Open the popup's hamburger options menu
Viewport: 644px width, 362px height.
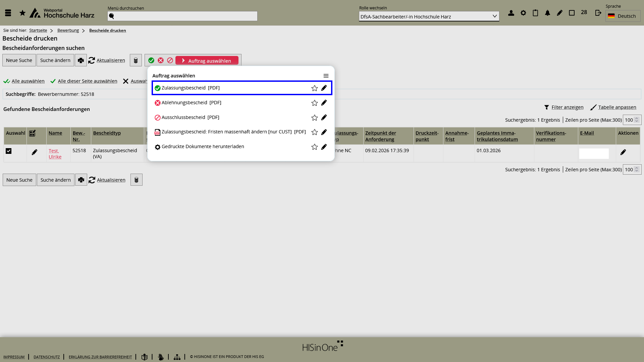pyautogui.click(x=326, y=76)
